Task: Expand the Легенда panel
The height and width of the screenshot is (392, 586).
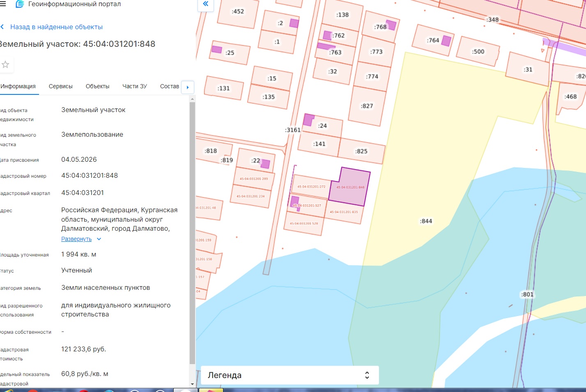Action: click(x=290, y=375)
